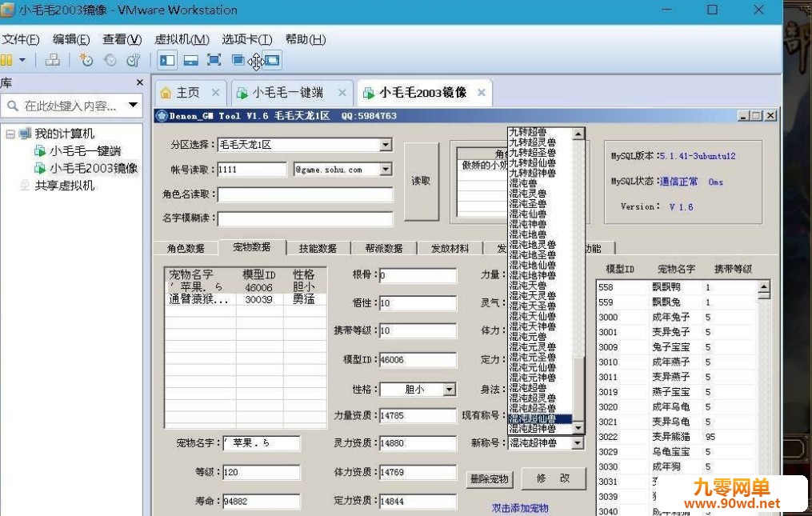This screenshot has width=812, height=516.
Task: Click the 模型ID input field
Action: pos(418,359)
